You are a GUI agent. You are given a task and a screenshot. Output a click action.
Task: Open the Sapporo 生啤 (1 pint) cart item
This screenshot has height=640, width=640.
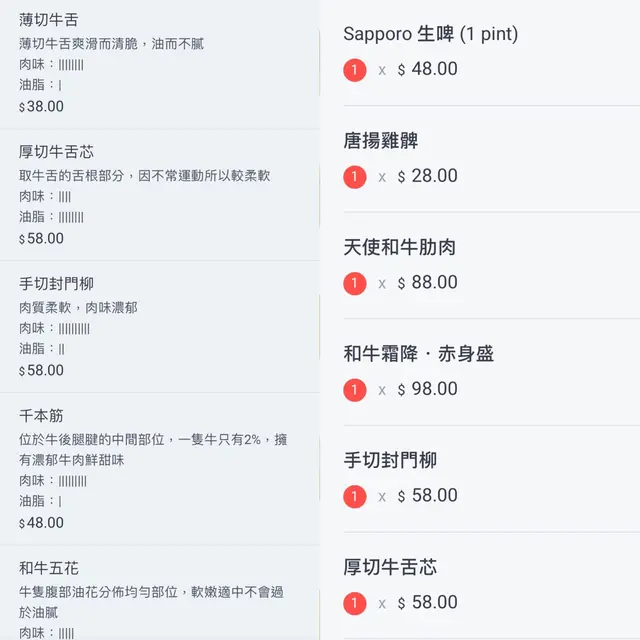coord(431,34)
